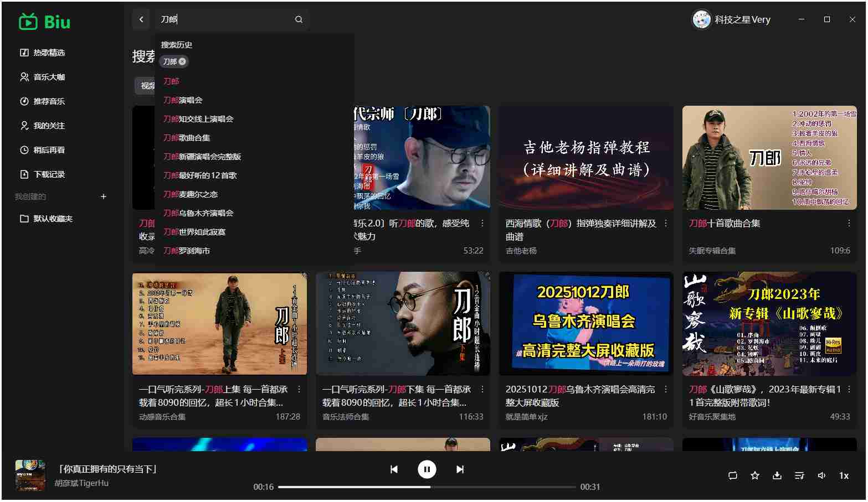Mute the volume speaker
868x502 pixels.
(x=821, y=475)
